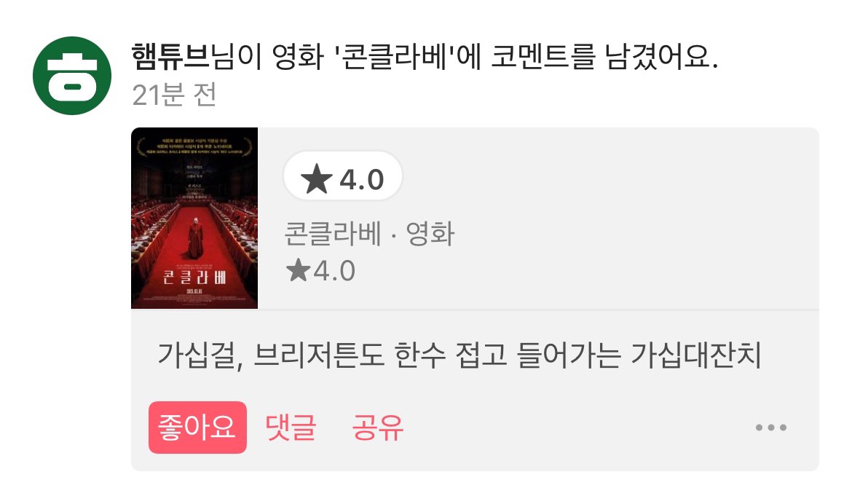852x504 pixels.
Task: Click the 21분 전 timestamp
Action: [x=175, y=95]
